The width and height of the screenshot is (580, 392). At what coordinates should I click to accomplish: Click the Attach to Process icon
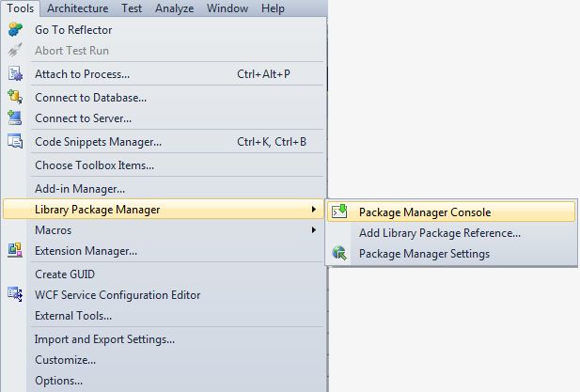pos(15,74)
